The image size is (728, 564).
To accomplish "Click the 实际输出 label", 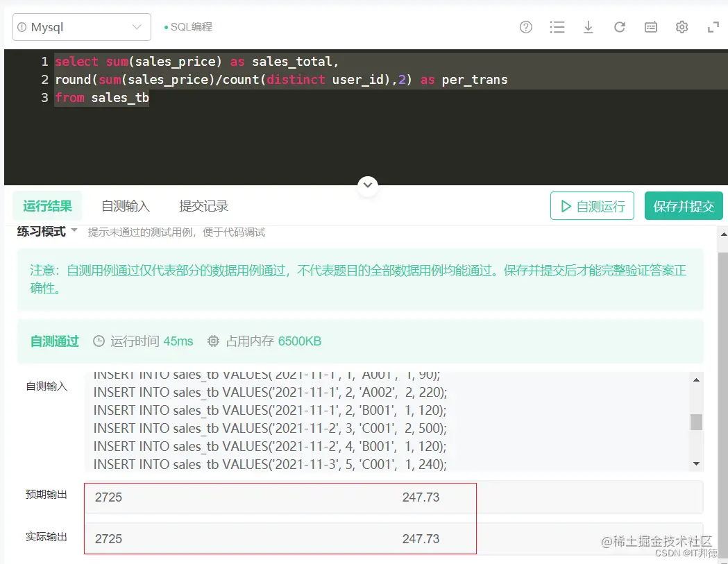I will (x=46, y=537).
